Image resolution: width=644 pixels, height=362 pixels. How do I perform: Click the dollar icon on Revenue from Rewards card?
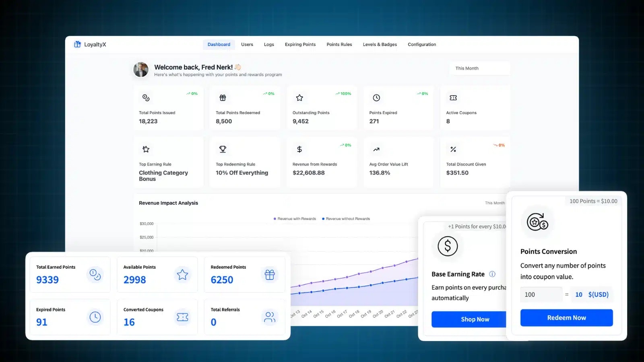(299, 149)
